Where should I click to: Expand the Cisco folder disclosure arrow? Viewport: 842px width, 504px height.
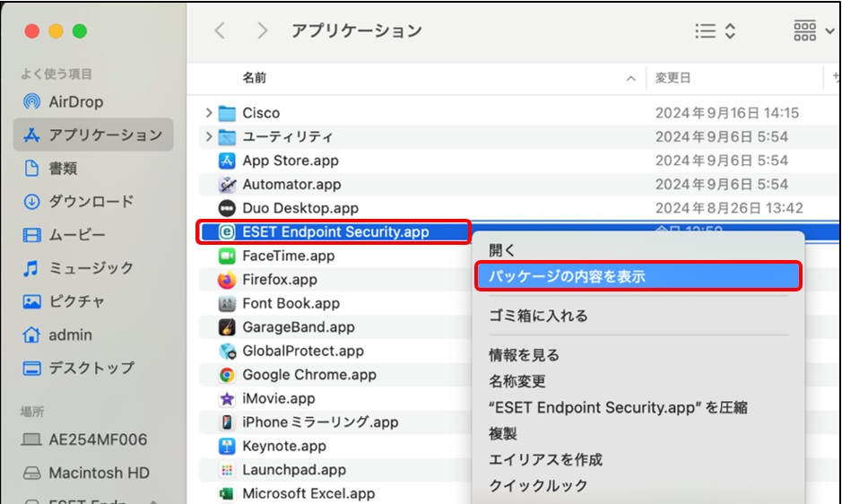[x=208, y=113]
